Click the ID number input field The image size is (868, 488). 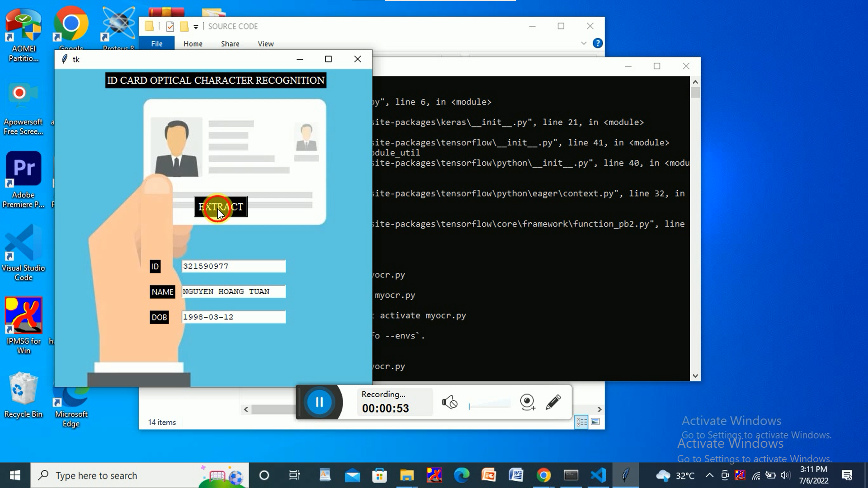[233, 266]
